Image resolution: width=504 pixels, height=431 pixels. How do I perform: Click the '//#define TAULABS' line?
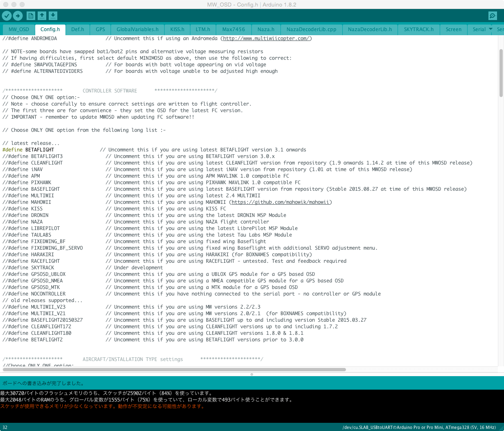[x=147, y=235]
